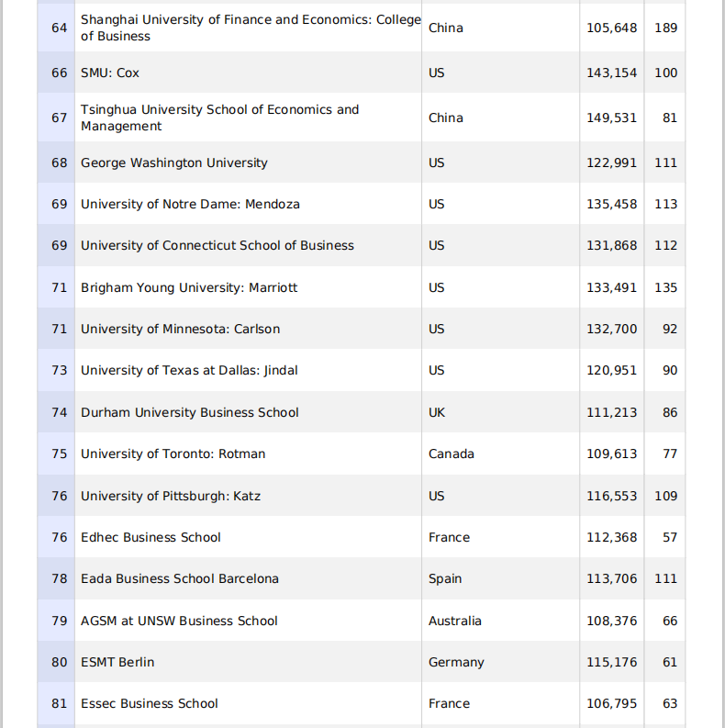
Task: Select the salary value 143,154
Action: [x=611, y=73]
